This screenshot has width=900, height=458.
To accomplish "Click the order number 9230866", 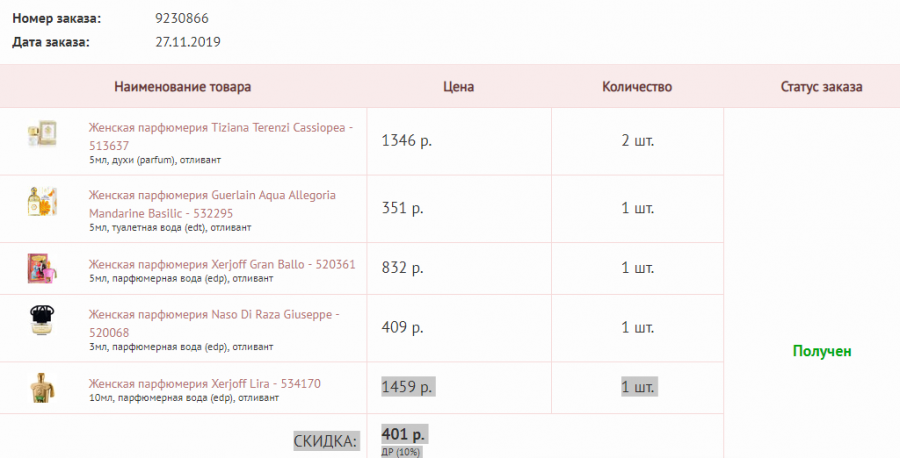I will coord(183,19).
